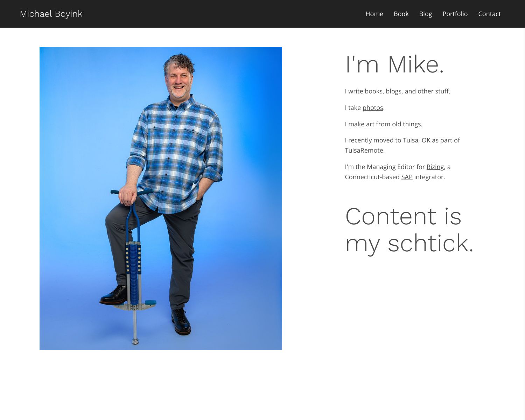Open the other stuff link
Image resolution: width=525 pixels, height=420 pixels.
(x=433, y=91)
